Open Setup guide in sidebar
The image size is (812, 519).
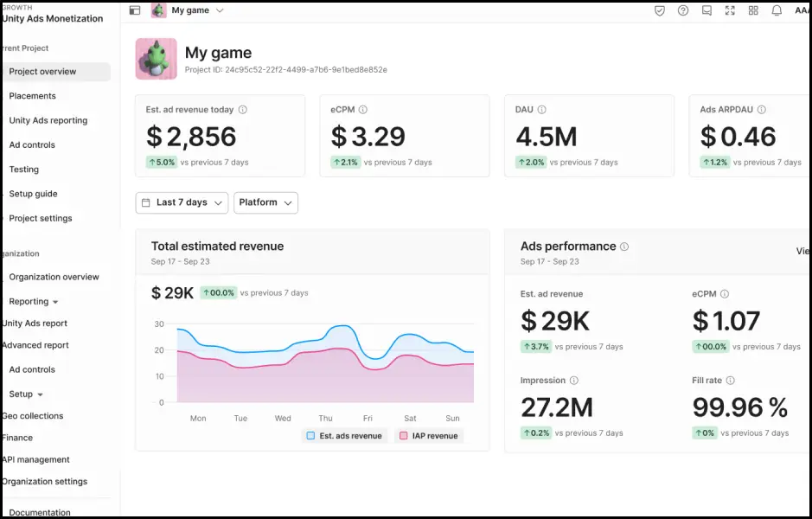pyautogui.click(x=33, y=194)
